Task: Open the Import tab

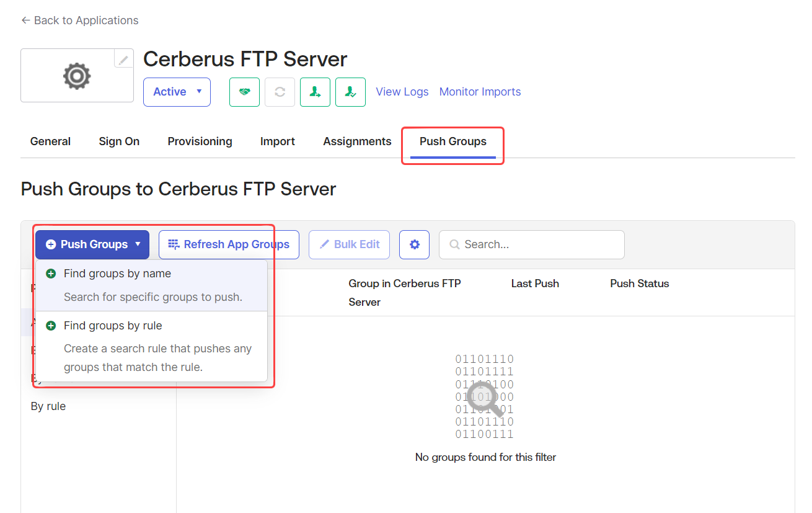Action: [278, 141]
